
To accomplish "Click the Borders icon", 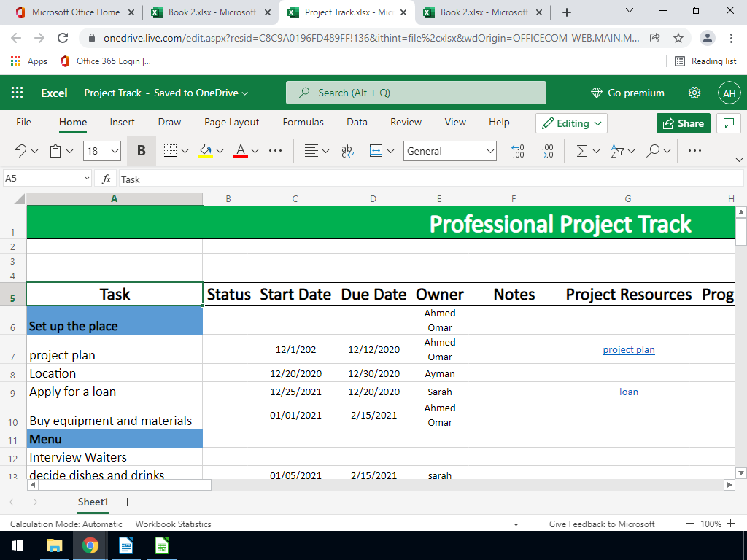I will click(x=170, y=151).
